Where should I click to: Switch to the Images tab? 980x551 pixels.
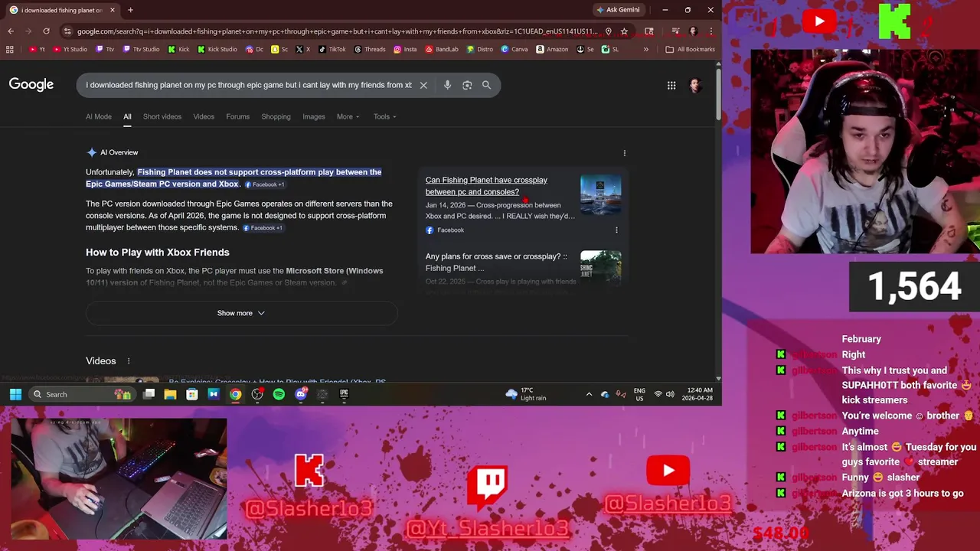coord(314,116)
